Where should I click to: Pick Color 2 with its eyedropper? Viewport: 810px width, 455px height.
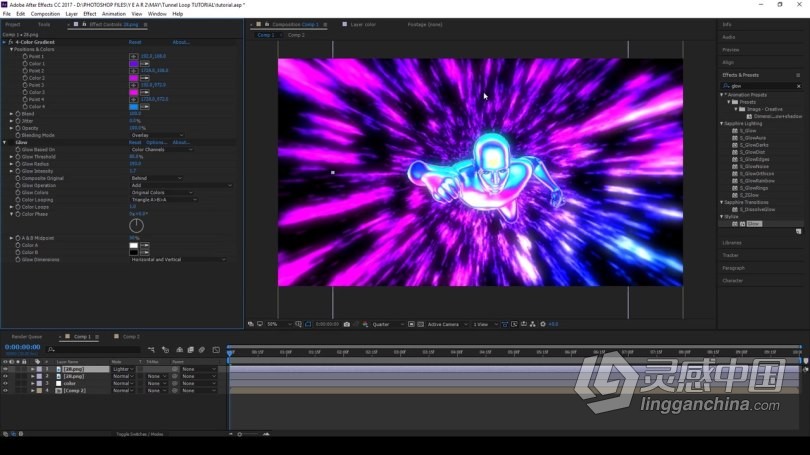145,78
